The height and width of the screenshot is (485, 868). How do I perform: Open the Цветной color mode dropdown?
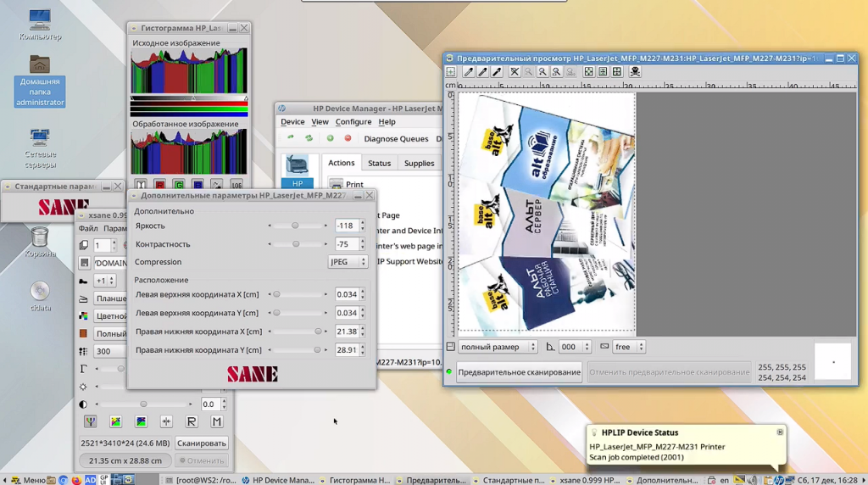[111, 316]
